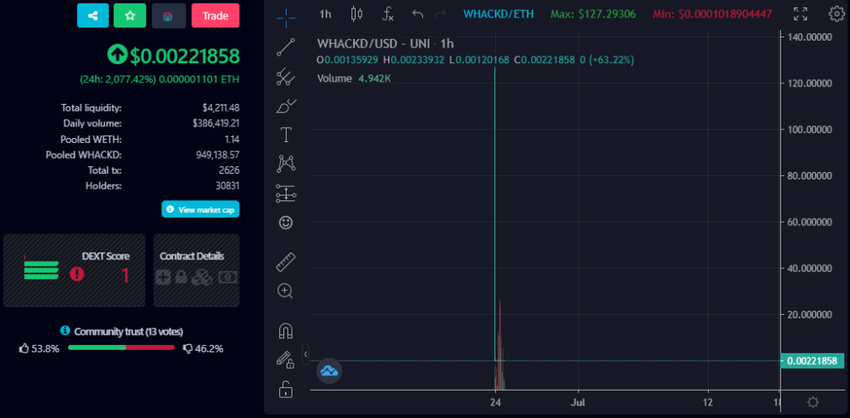
Task: Click the Community trust info icon
Action: (65, 331)
